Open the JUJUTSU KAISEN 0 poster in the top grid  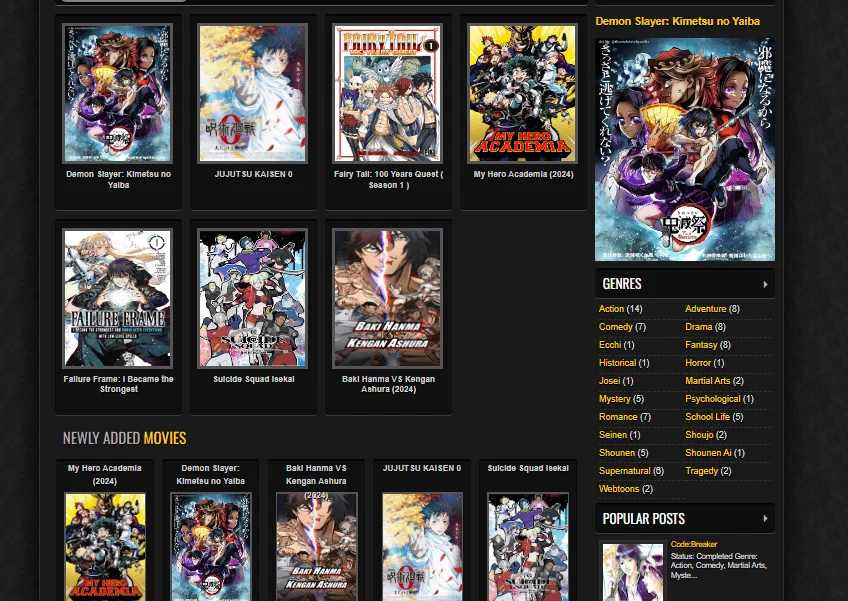coord(253,93)
